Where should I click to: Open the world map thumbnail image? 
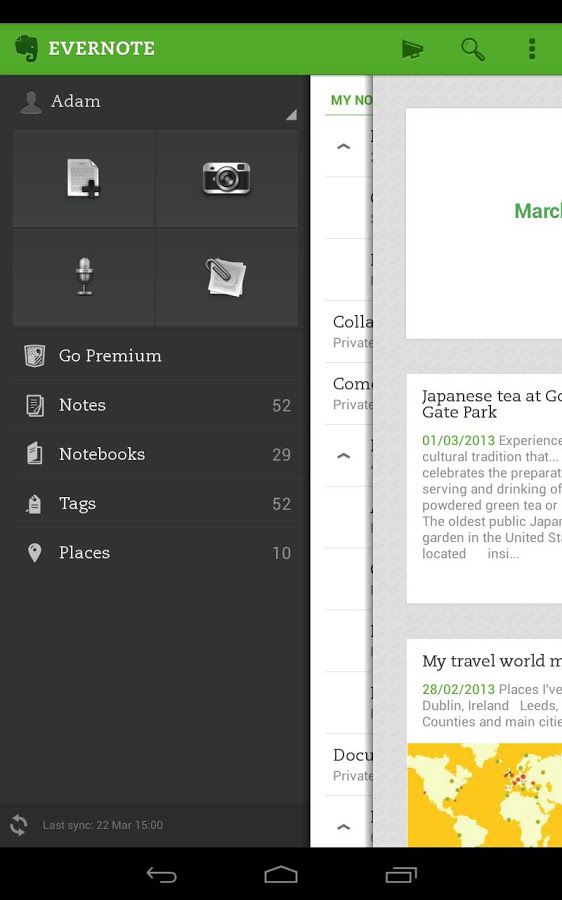tap(485, 795)
